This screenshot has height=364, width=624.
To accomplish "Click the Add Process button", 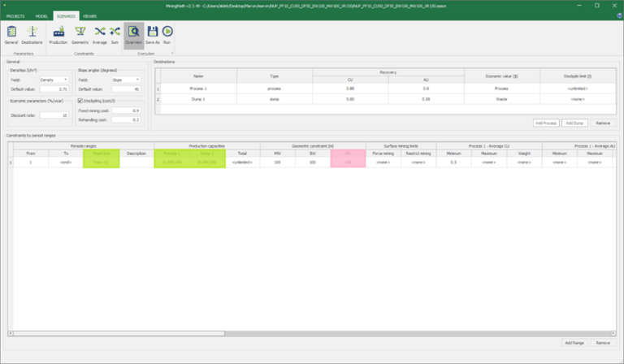I will (x=545, y=123).
